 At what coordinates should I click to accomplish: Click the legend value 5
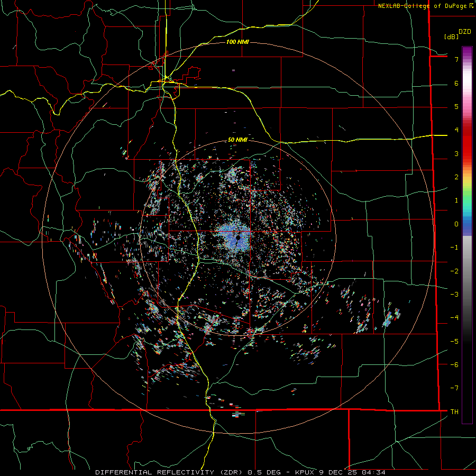click(456, 106)
